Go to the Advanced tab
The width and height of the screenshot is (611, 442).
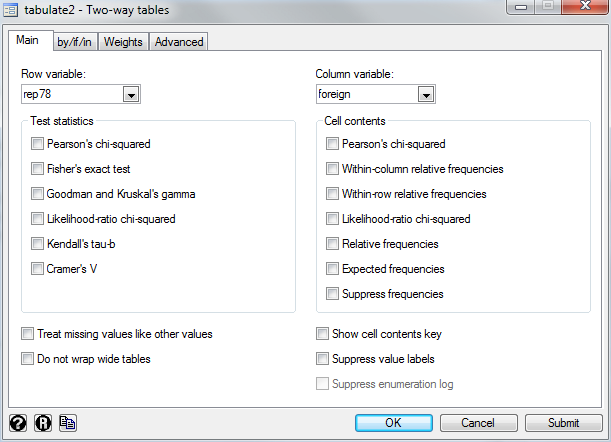coord(179,42)
